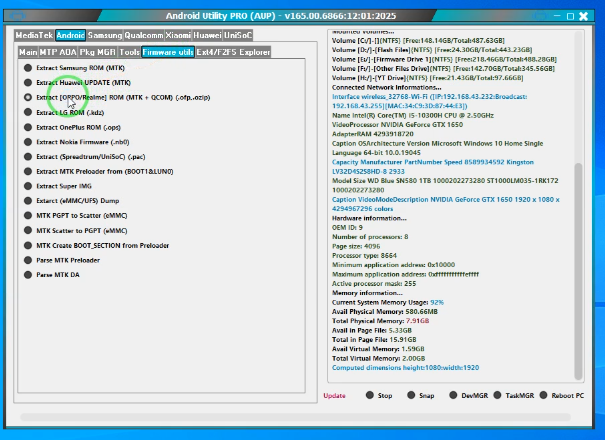Click 'Computed dimensions height:1080:width:1920' line
Viewport: 605px width, 440px height.
coord(406,367)
